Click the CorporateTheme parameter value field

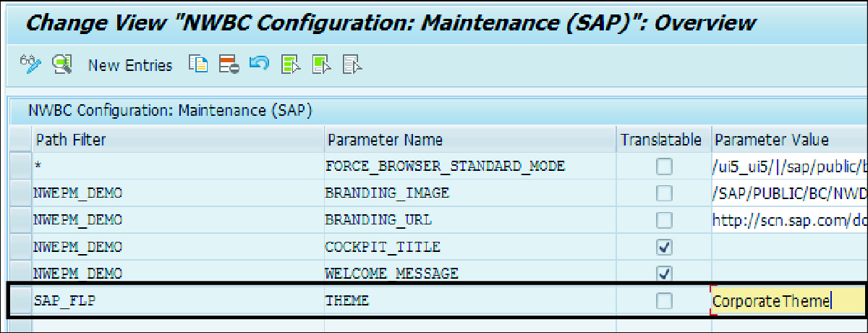(789, 300)
